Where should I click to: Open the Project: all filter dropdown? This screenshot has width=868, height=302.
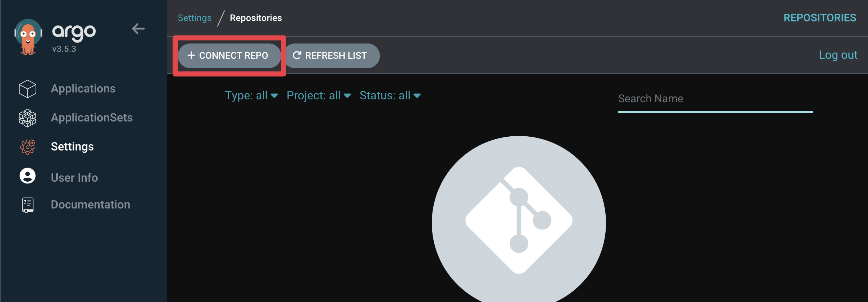pos(319,95)
